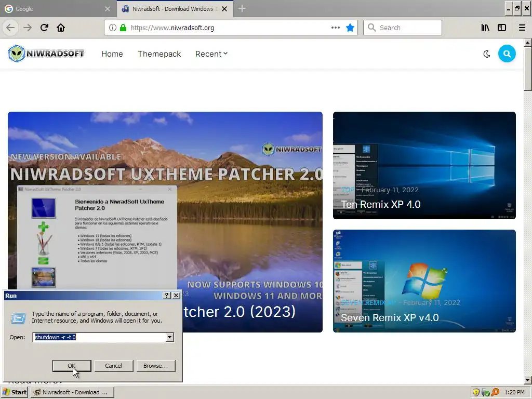This screenshot has width=532, height=399.
Task: Open the Library icon in toolbar
Action: click(x=486, y=28)
